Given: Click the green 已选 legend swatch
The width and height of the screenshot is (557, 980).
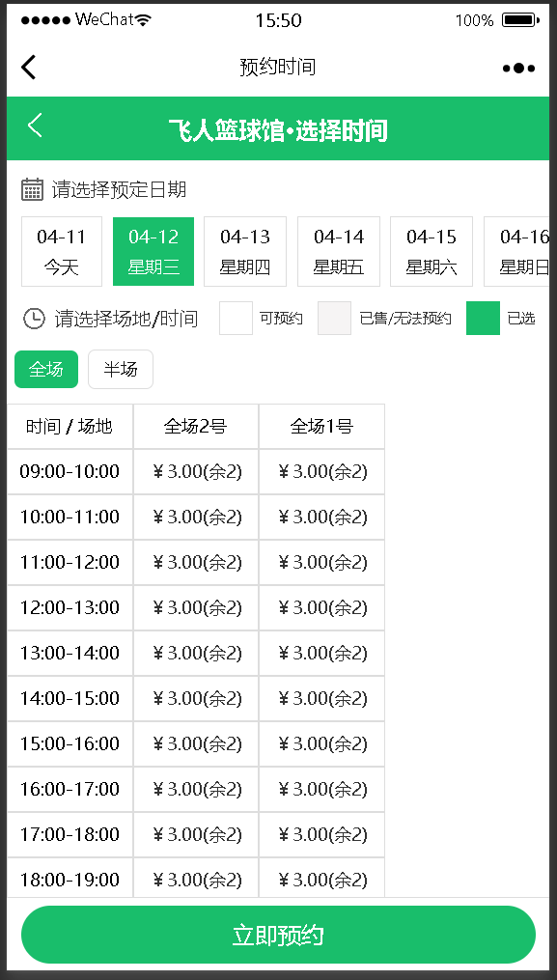Looking at the screenshot, I should [x=483, y=318].
